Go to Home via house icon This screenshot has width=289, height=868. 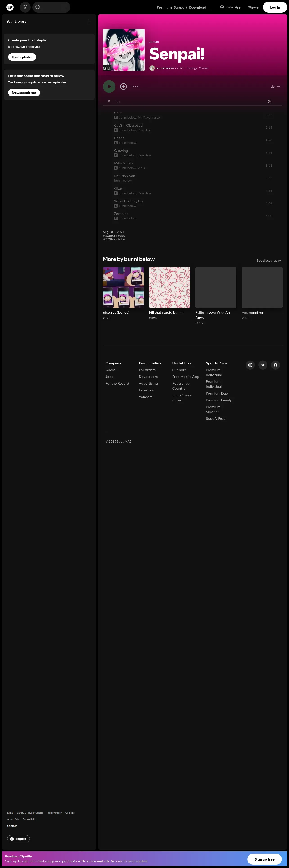[25, 7]
